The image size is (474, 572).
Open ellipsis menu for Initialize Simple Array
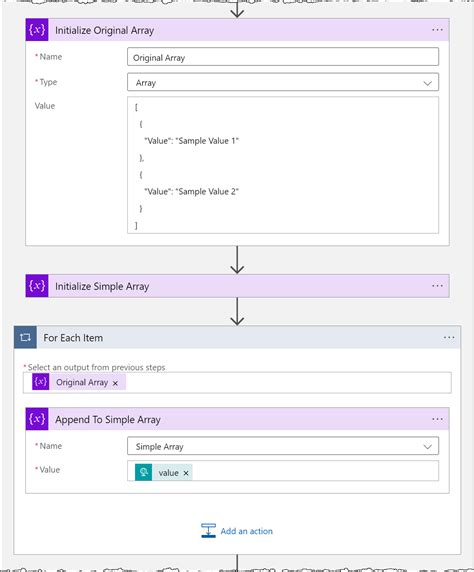click(437, 286)
